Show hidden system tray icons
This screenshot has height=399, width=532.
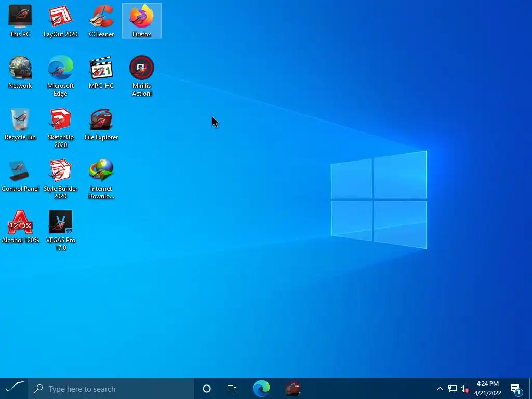440,389
